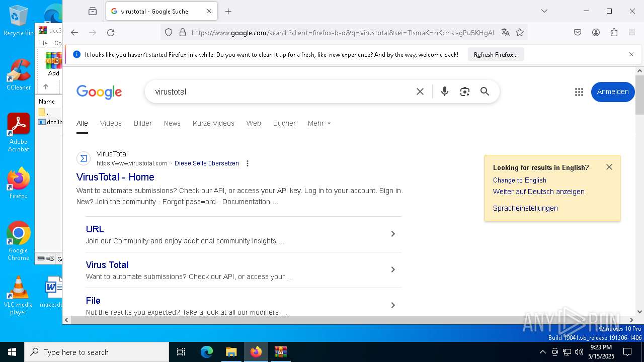
Task: Open Adobe Acrobat desktop shortcut
Action: coord(19,133)
